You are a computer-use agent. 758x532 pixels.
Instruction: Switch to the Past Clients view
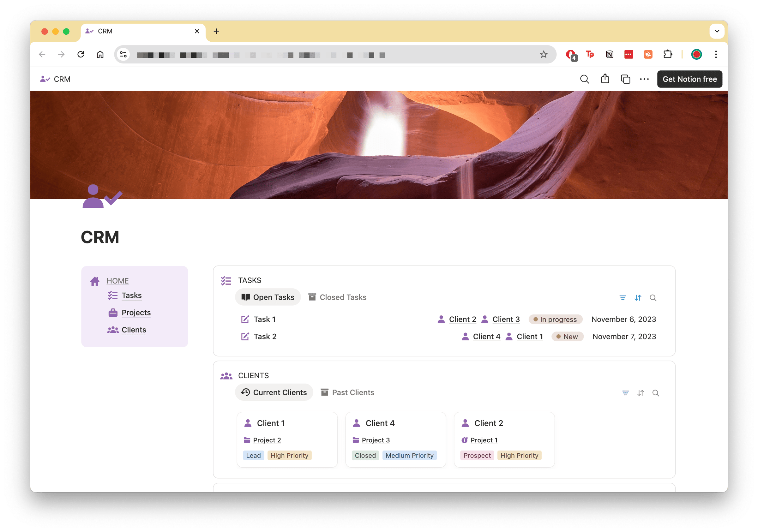coord(347,392)
